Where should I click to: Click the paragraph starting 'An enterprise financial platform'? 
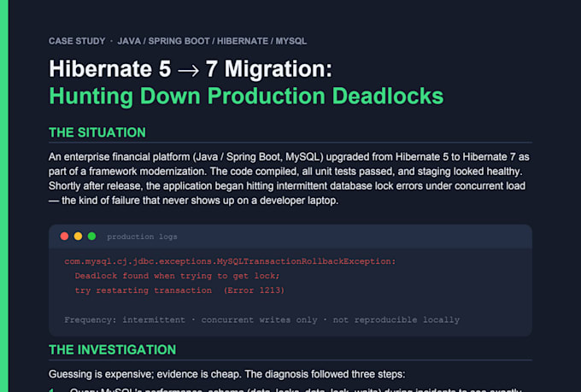tap(289, 178)
